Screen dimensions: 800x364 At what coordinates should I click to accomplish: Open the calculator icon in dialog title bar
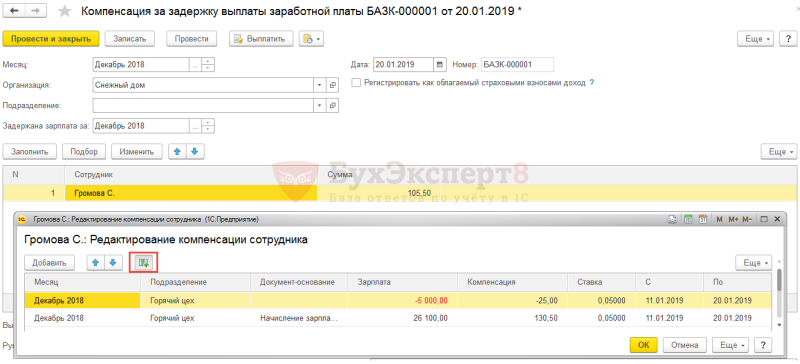[688, 220]
